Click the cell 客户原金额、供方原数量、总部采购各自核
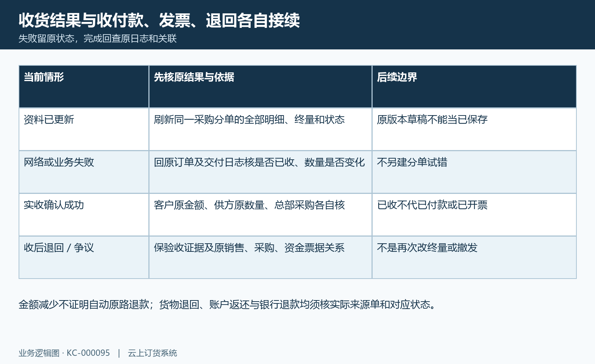 coord(260,215)
